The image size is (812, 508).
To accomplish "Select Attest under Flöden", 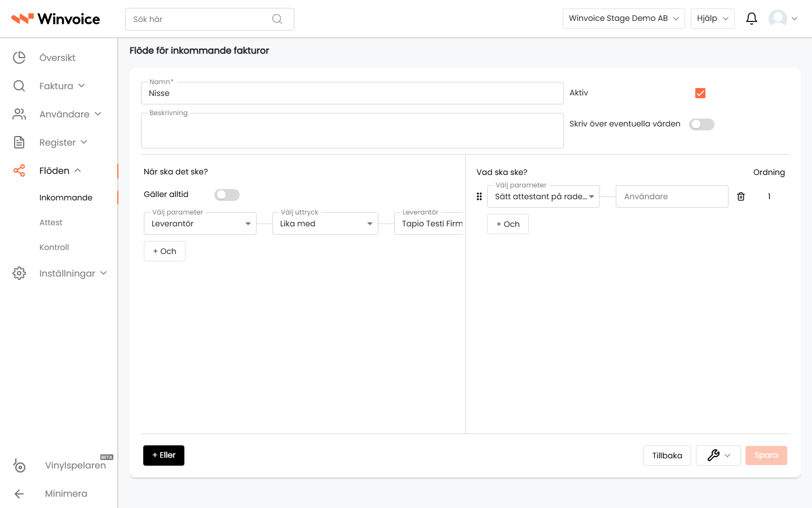I will point(51,222).
